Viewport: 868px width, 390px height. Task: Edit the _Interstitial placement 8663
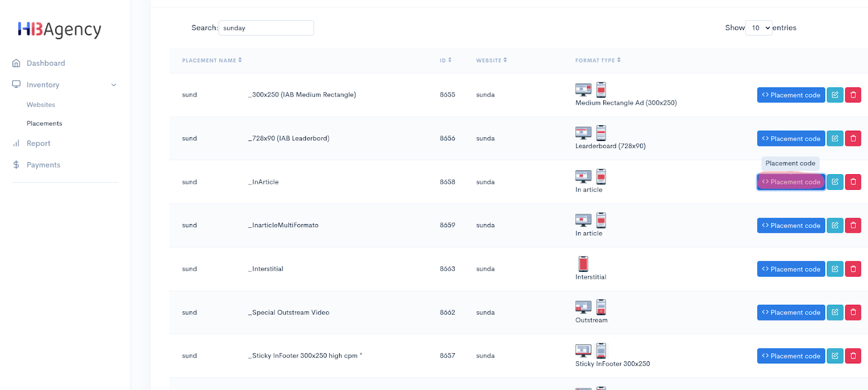[835, 269]
